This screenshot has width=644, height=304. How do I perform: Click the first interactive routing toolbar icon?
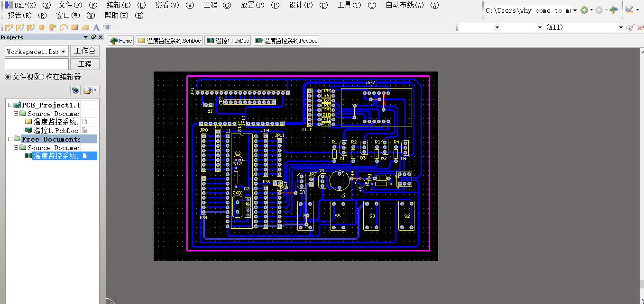9,27
